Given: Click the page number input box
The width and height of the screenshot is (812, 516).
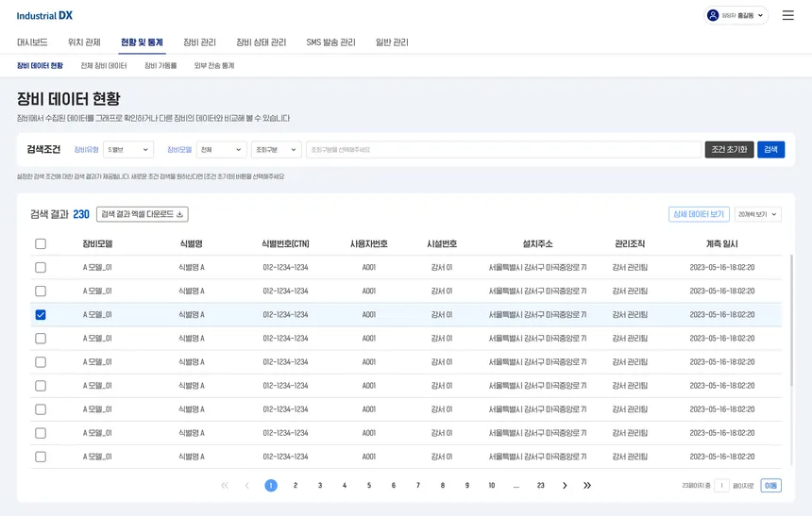Looking at the screenshot, I should [721, 486].
